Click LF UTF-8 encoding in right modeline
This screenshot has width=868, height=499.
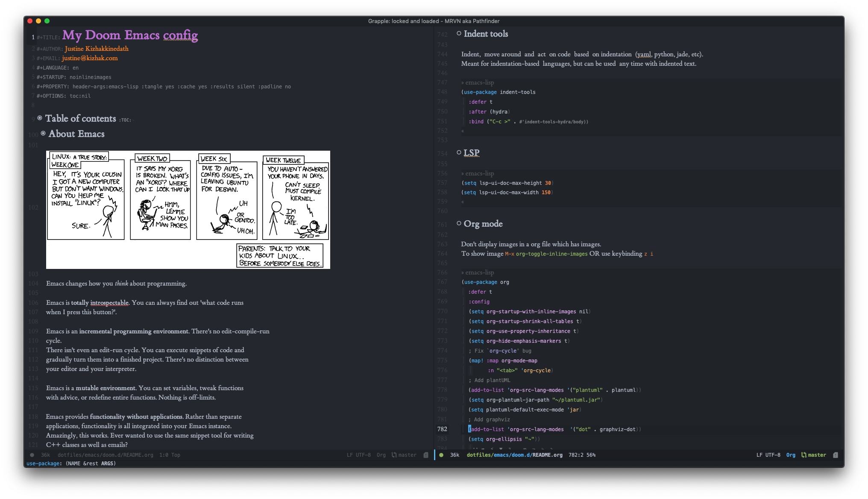click(x=768, y=455)
